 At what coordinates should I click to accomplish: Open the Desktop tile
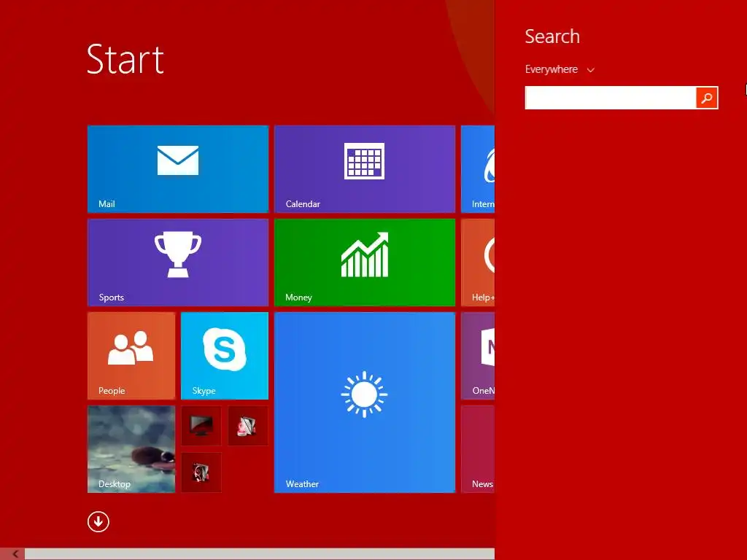[x=131, y=449]
